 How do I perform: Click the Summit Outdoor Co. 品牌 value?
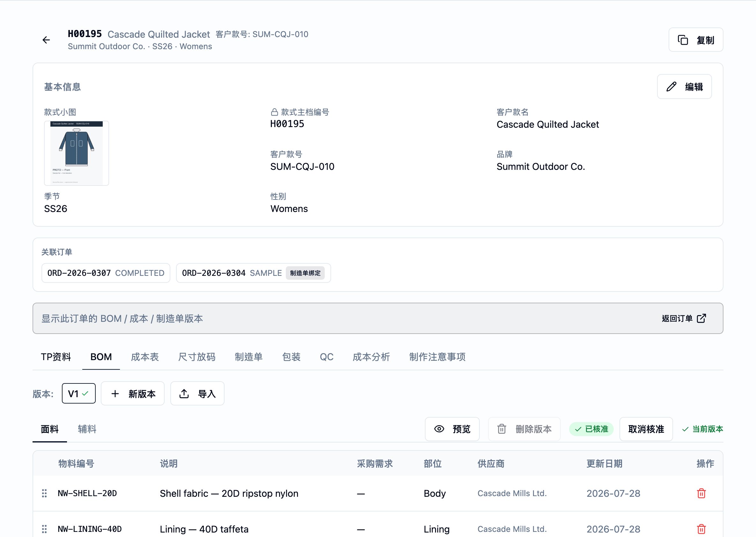[541, 166]
